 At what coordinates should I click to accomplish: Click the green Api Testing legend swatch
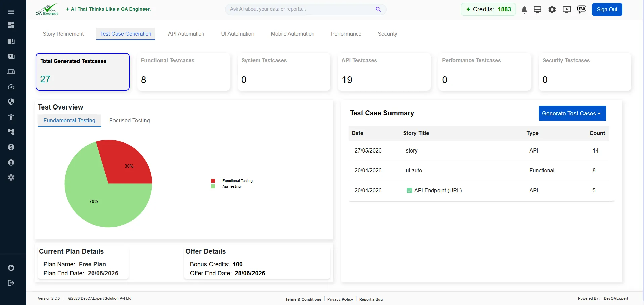tap(213, 186)
